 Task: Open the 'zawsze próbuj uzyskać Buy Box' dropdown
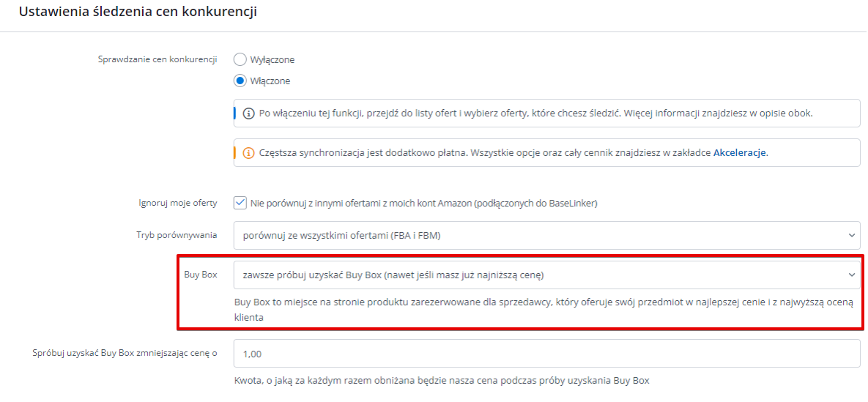pos(547,275)
